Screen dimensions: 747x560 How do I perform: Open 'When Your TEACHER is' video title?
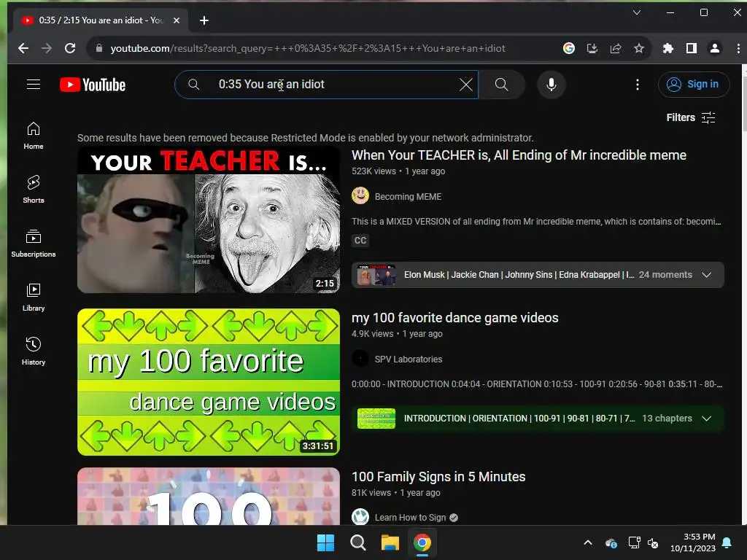coord(519,155)
